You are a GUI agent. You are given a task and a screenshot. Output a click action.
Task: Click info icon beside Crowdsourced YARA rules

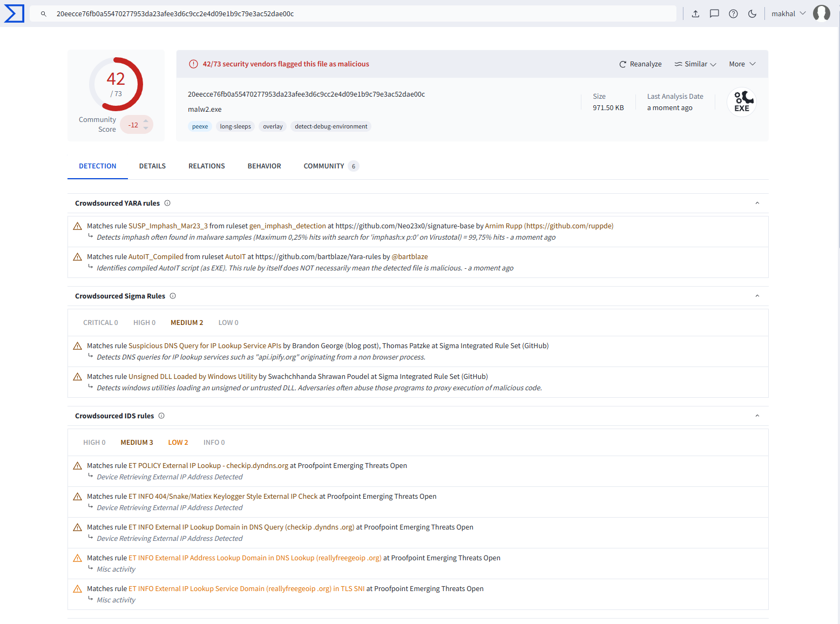pyautogui.click(x=167, y=203)
